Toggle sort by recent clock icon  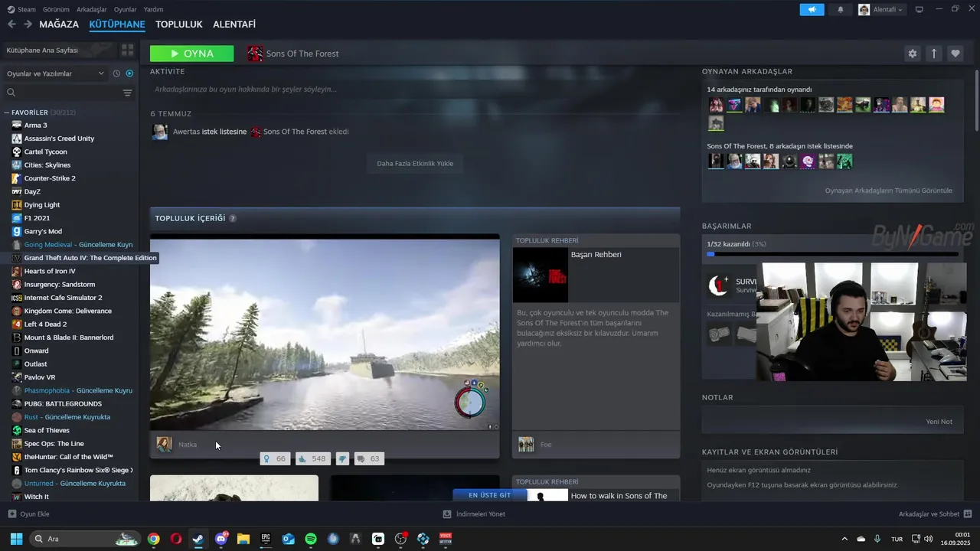[116, 73]
